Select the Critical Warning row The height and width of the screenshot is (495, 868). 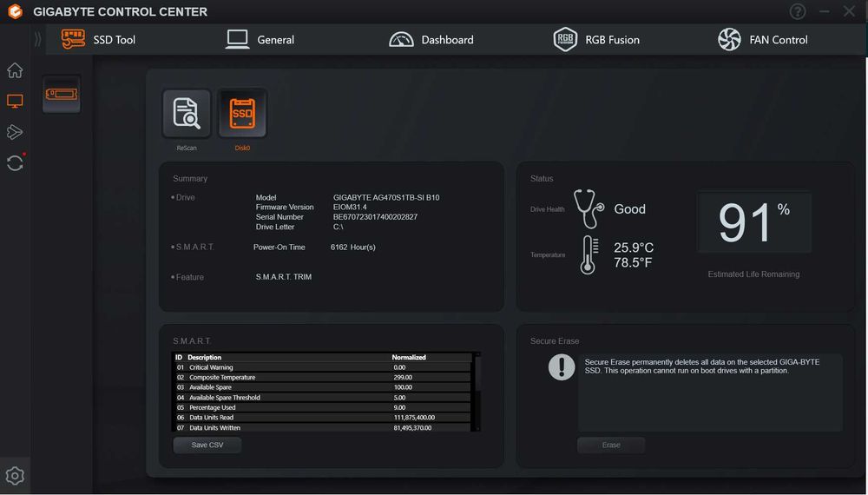[x=322, y=367]
